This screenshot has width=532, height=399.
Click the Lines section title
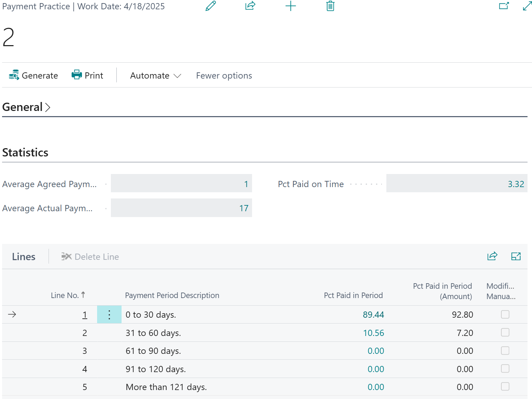24,257
